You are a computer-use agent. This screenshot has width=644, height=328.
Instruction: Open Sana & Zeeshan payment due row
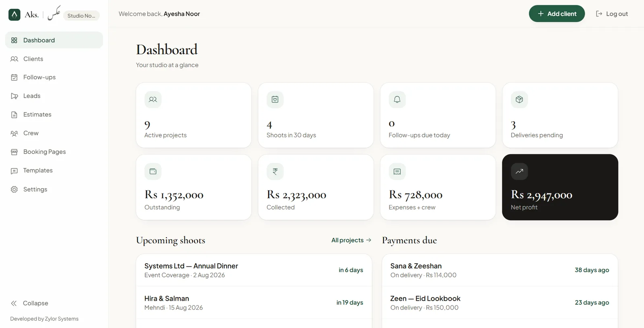pos(500,270)
